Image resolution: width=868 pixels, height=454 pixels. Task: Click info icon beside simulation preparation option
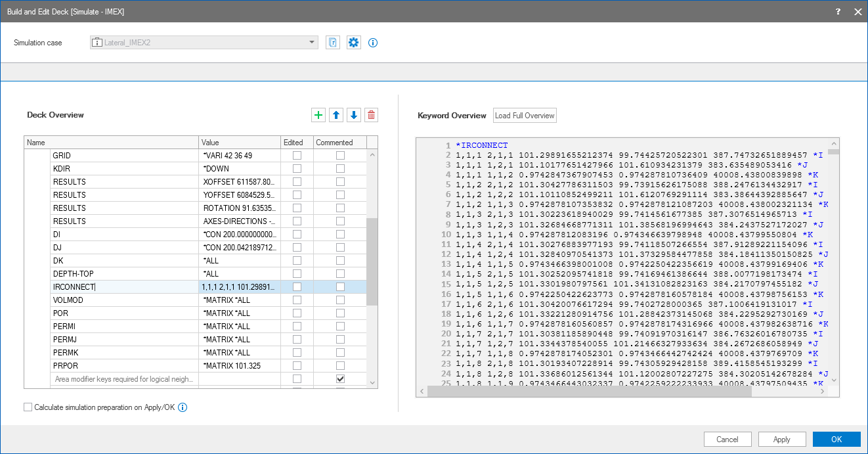183,407
